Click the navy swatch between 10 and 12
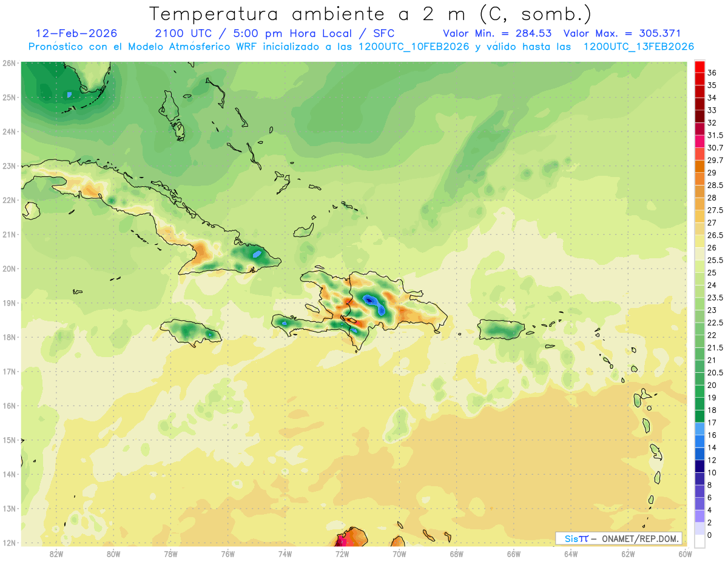The width and height of the screenshot is (728, 562). pos(699,466)
